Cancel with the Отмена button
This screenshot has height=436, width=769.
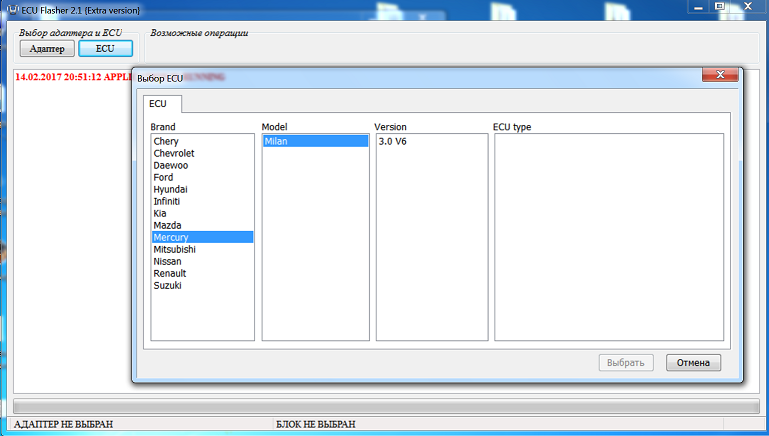pyautogui.click(x=693, y=362)
